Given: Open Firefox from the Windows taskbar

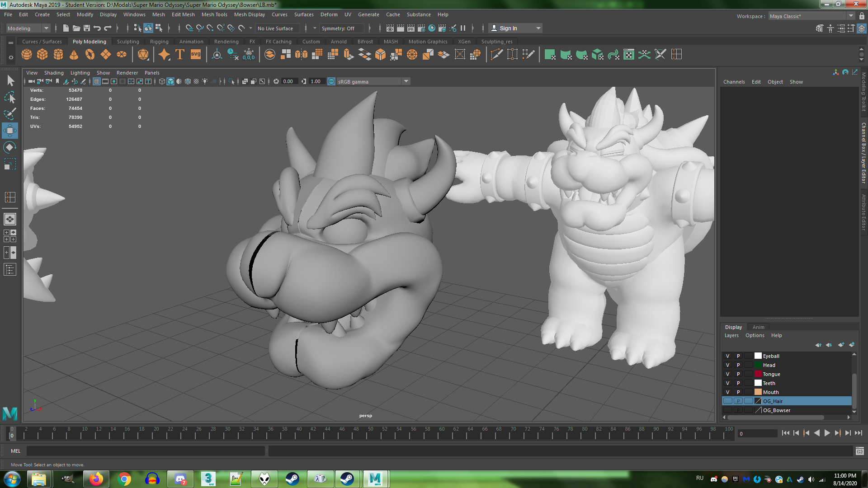Looking at the screenshot, I should (96, 479).
